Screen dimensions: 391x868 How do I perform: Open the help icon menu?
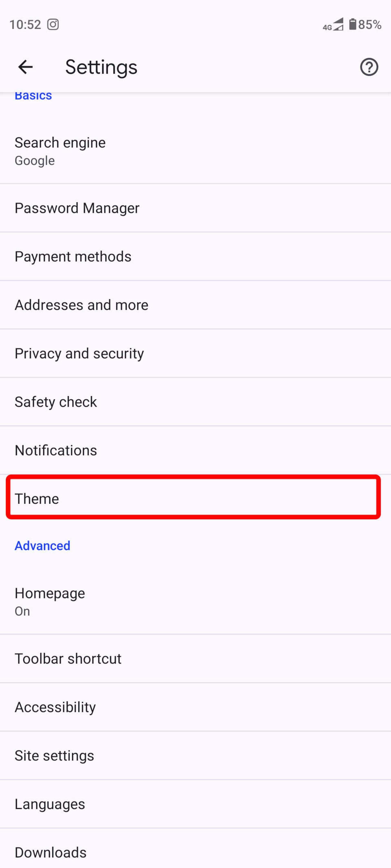(368, 67)
